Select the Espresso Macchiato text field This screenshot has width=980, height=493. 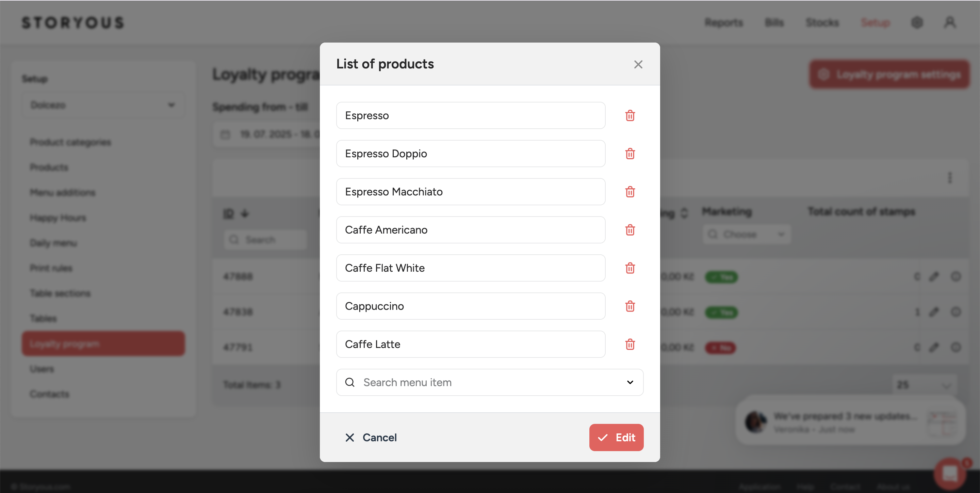click(x=470, y=191)
